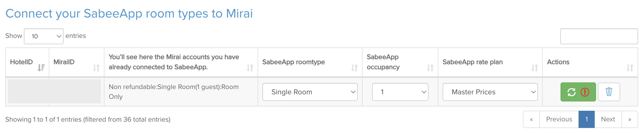This screenshot has height=133, width=644.
Task: Delete the mapping with the trash icon
Action: pos(609,92)
